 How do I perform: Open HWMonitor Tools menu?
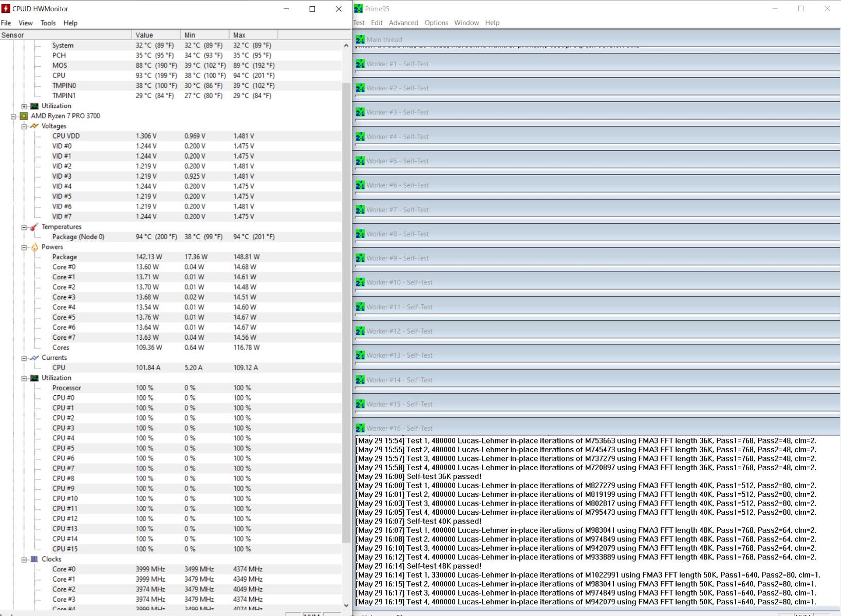click(x=48, y=23)
